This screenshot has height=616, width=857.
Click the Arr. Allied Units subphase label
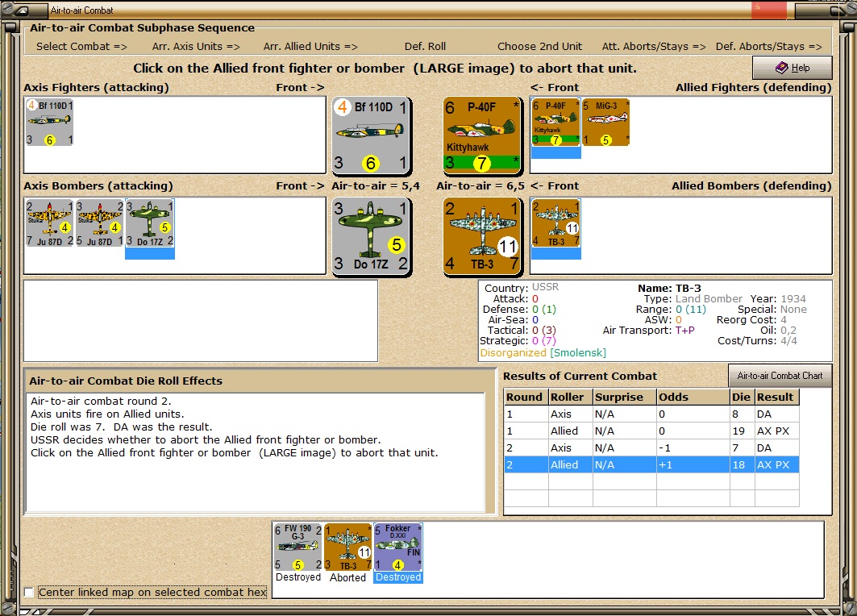click(310, 47)
